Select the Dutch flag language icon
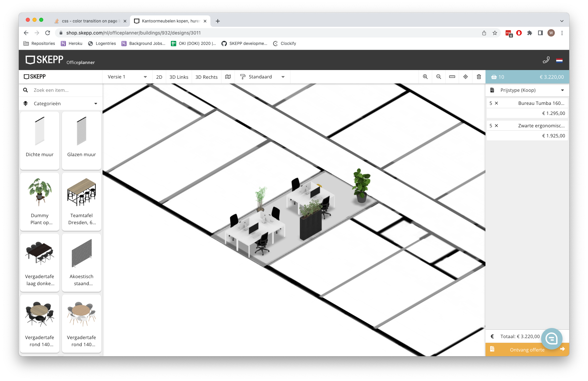 559,60
